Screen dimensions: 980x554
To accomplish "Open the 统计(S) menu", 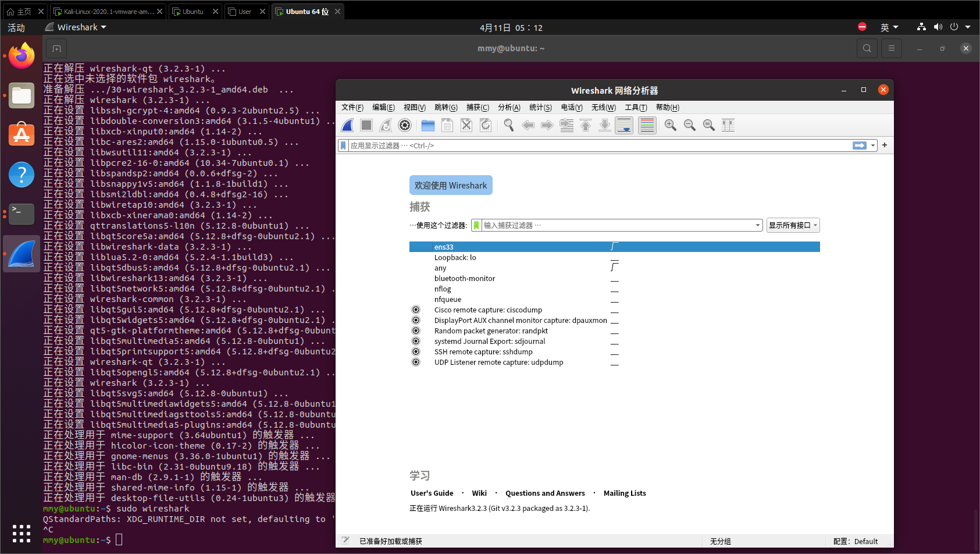I will (540, 107).
